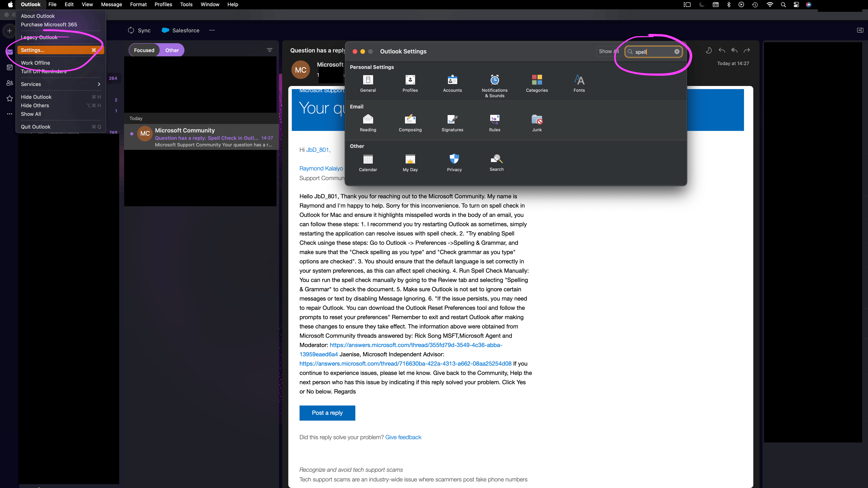868x488 pixels.
Task: Open the Format menu
Action: pos(138,4)
